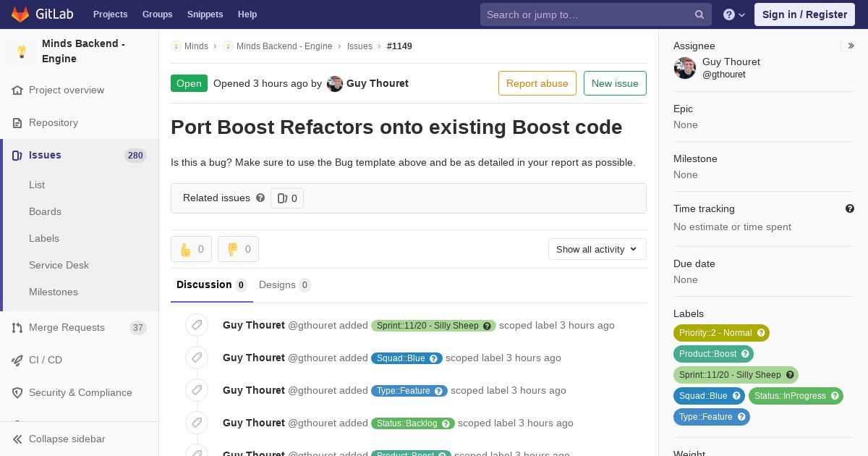Click the #1149 breadcrumb
The height and width of the screenshot is (456, 868).
click(399, 46)
